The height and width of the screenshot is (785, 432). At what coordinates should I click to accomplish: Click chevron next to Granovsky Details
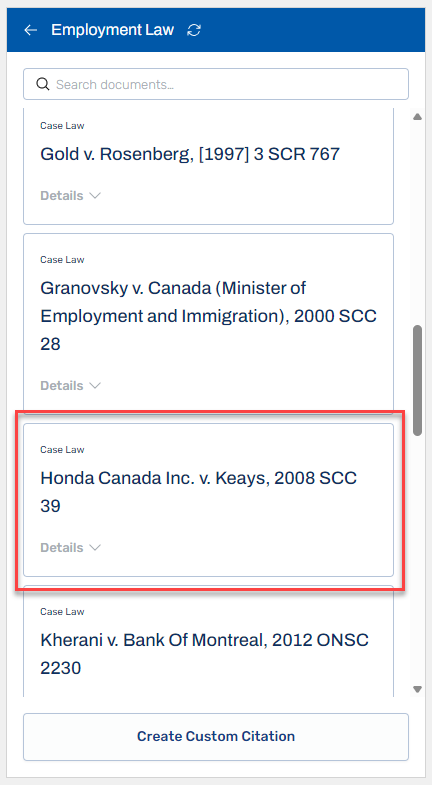click(x=95, y=386)
